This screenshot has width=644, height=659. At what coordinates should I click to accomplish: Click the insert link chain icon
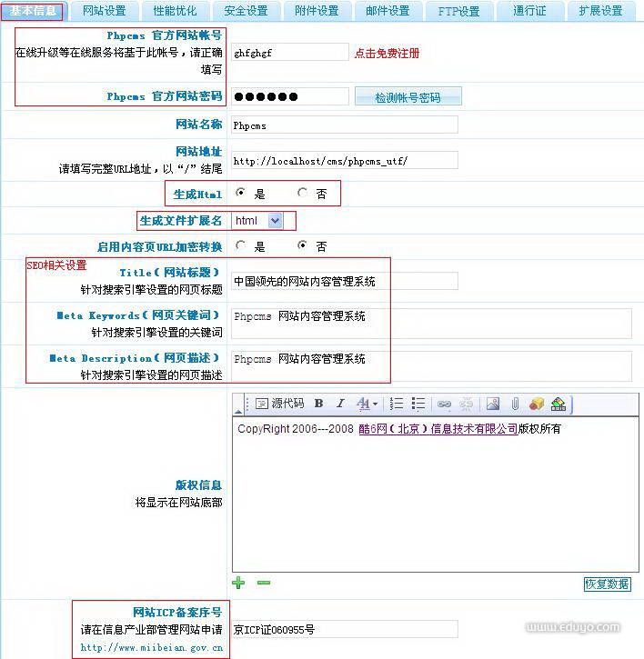tap(444, 404)
